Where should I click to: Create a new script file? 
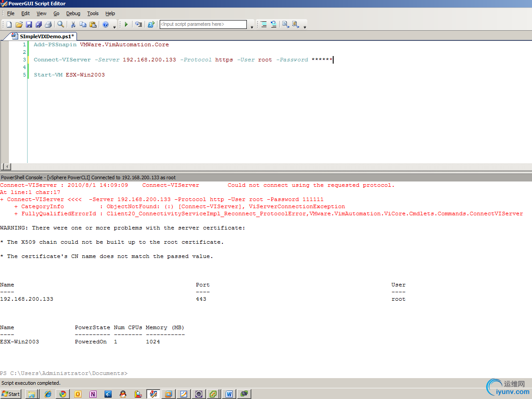(x=8, y=24)
